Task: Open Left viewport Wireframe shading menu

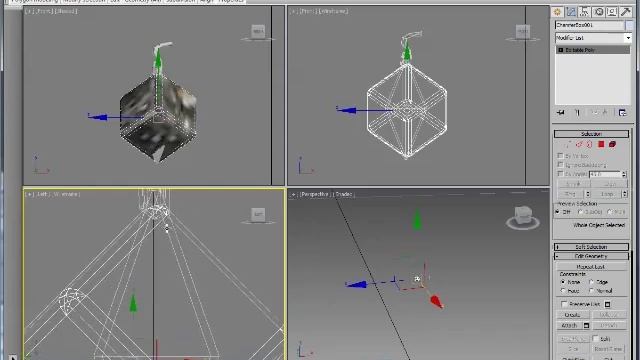Action: pos(66,194)
